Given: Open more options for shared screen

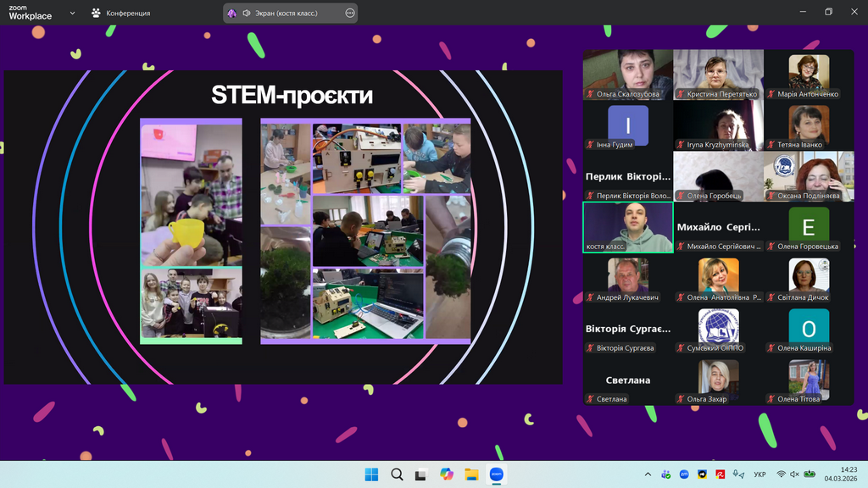Looking at the screenshot, I should 350,14.
